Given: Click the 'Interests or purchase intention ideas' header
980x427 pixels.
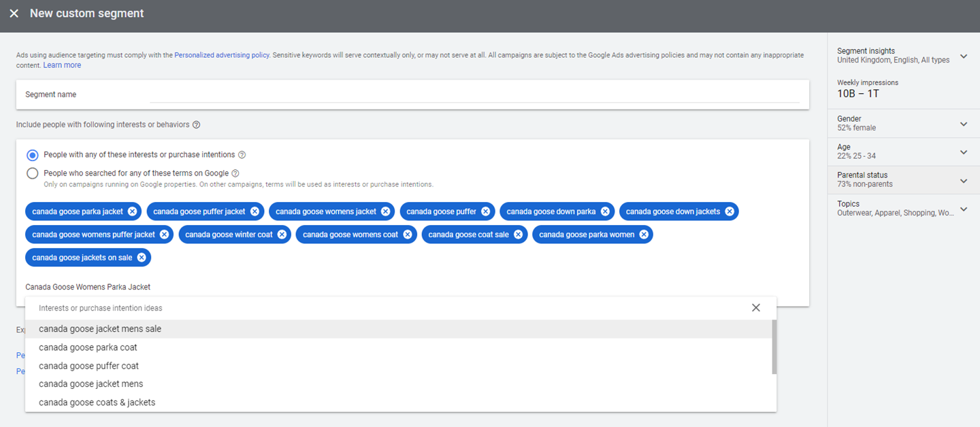Looking at the screenshot, I should (101, 308).
